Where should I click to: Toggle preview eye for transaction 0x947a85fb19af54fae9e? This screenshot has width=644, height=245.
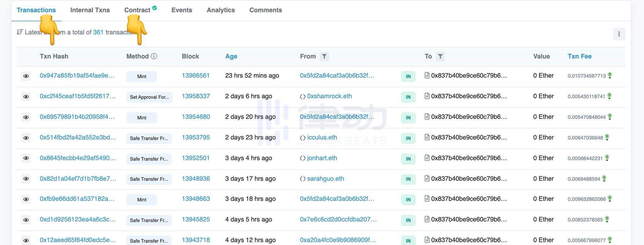(x=26, y=76)
